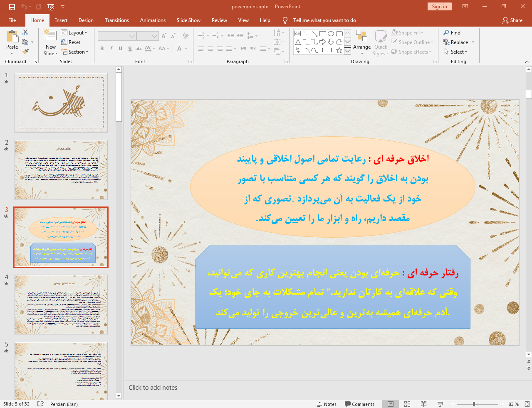Open the Animations tab

[x=153, y=20]
